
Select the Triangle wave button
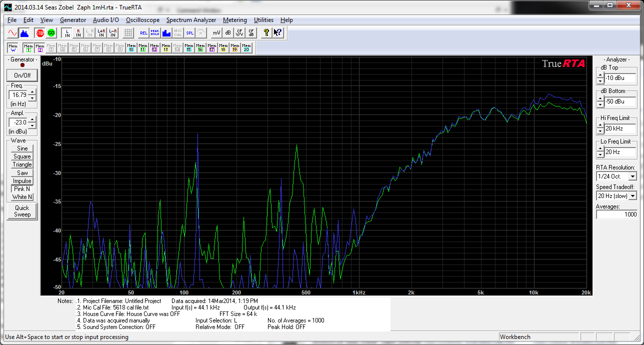(x=22, y=164)
